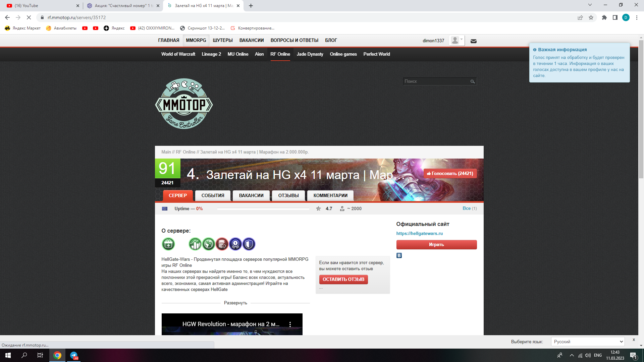Open Telegram from taskbar

(x=74, y=355)
